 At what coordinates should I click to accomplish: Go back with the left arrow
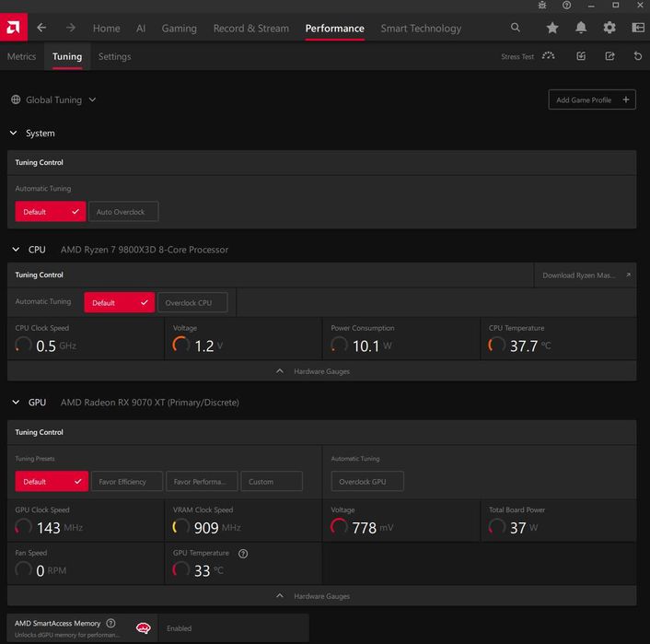click(41, 28)
